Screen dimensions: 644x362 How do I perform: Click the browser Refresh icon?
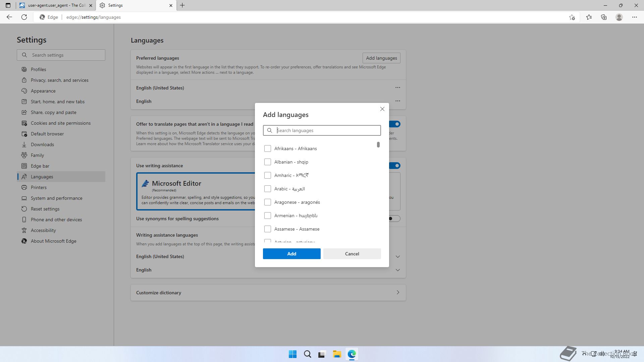coord(24,17)
